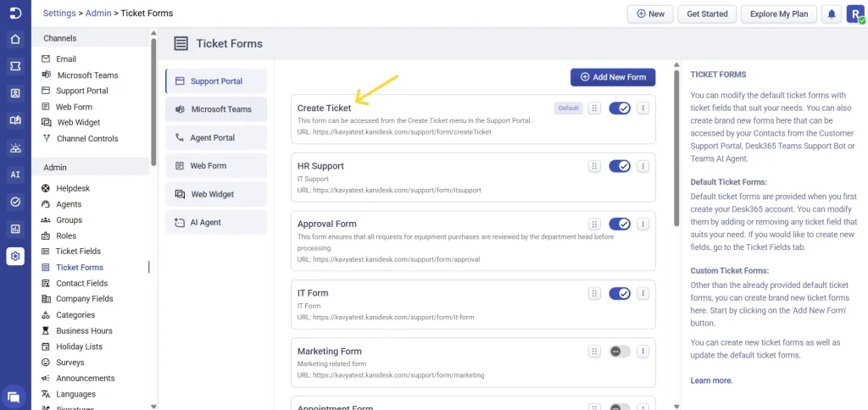Click the Desk365 logo icon
This screenshot has width=868, height=410.
click(x=15, y=14)
